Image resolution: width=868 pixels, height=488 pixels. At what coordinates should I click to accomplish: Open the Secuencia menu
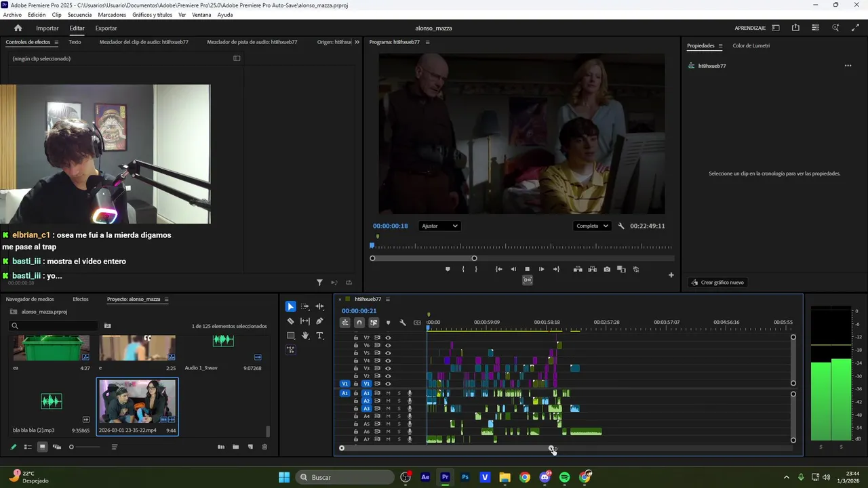(x=79, y=15)
